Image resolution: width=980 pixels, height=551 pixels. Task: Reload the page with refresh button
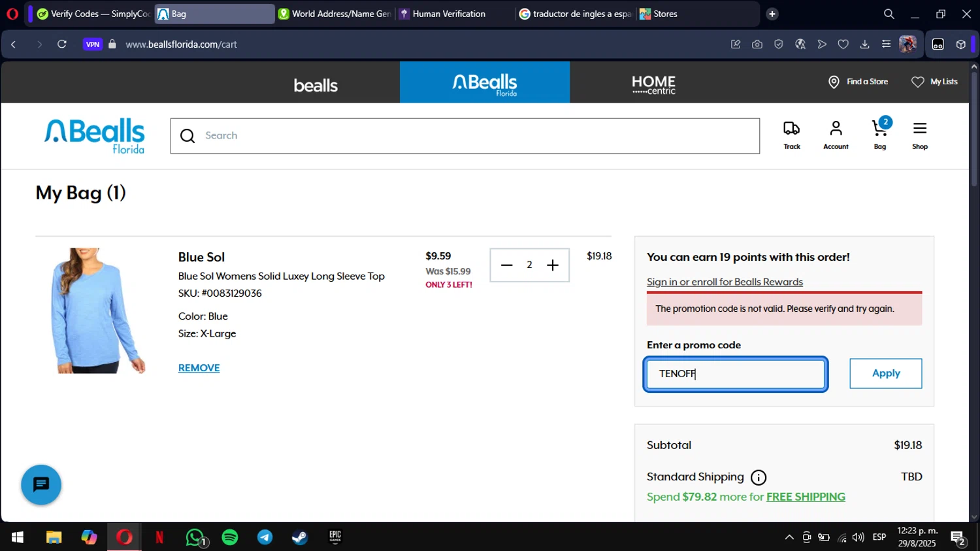click(x=62, y=44)
